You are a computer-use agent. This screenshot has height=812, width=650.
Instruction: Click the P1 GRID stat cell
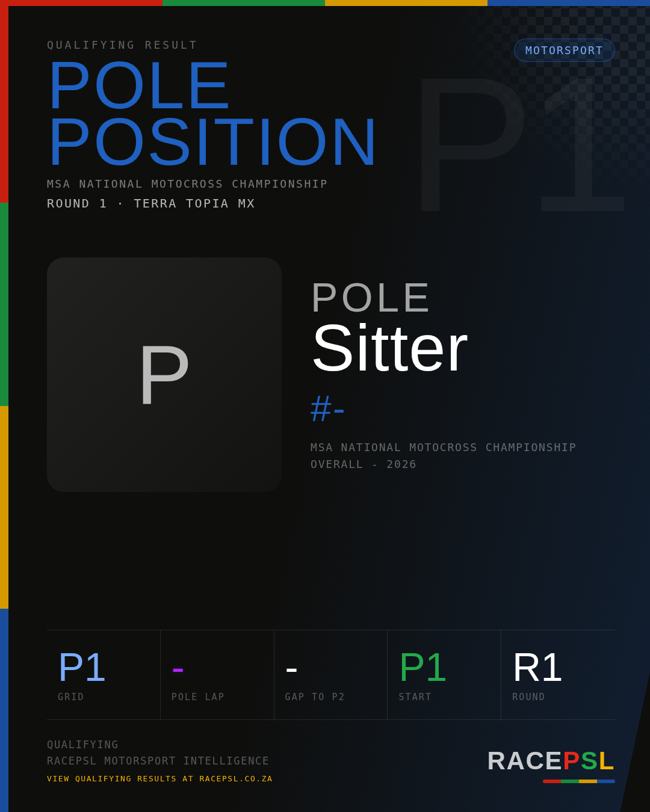pos(104,675)
